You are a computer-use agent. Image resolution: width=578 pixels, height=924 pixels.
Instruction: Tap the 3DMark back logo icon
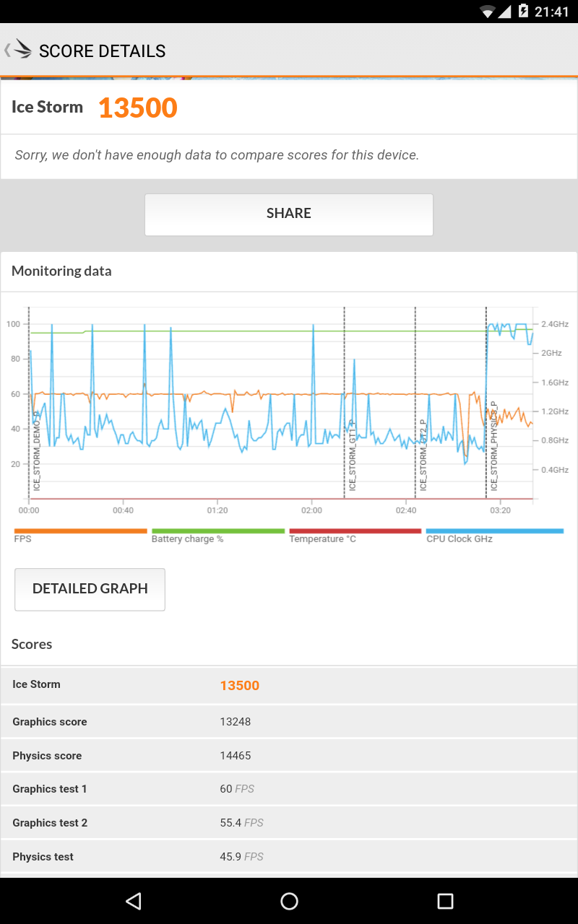click(19, 50)
